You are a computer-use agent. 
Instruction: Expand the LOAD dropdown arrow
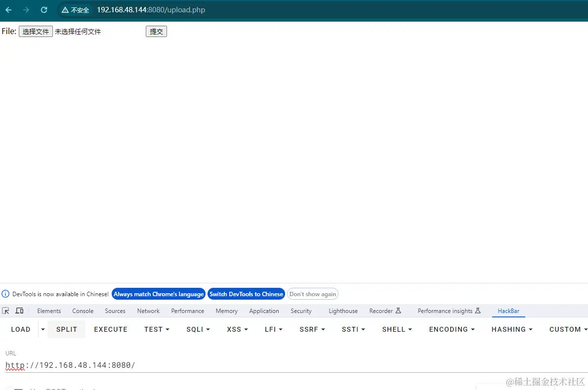43,329
